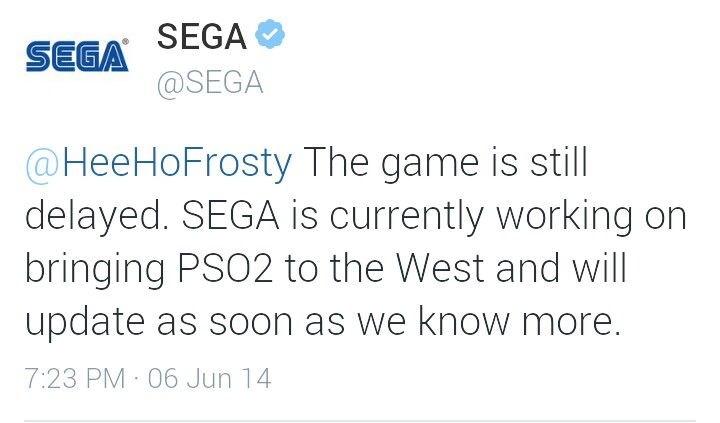Open the @HeeHoFrosty mention link
720x423 pixels.
tap(159, 163)
